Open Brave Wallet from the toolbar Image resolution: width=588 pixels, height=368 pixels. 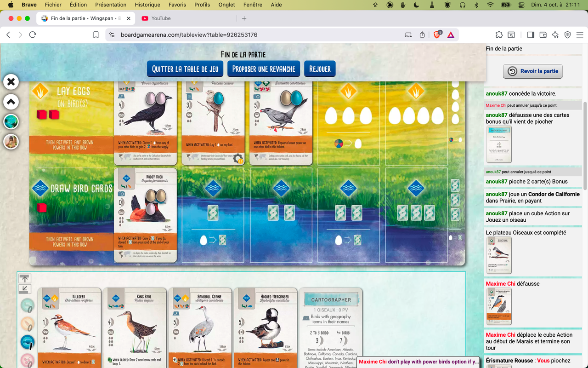pyautogui.click(x=543, y=34)
